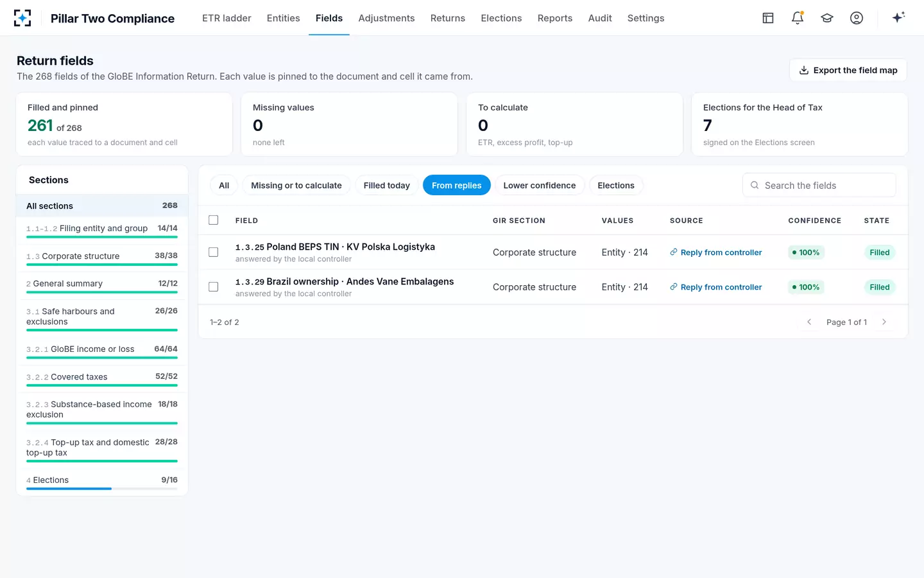Image resolution: width=924 pixels, height=578 pixels.
Task: Open the Corporate structure section in sidebar
Action: (x=102, y=258)
